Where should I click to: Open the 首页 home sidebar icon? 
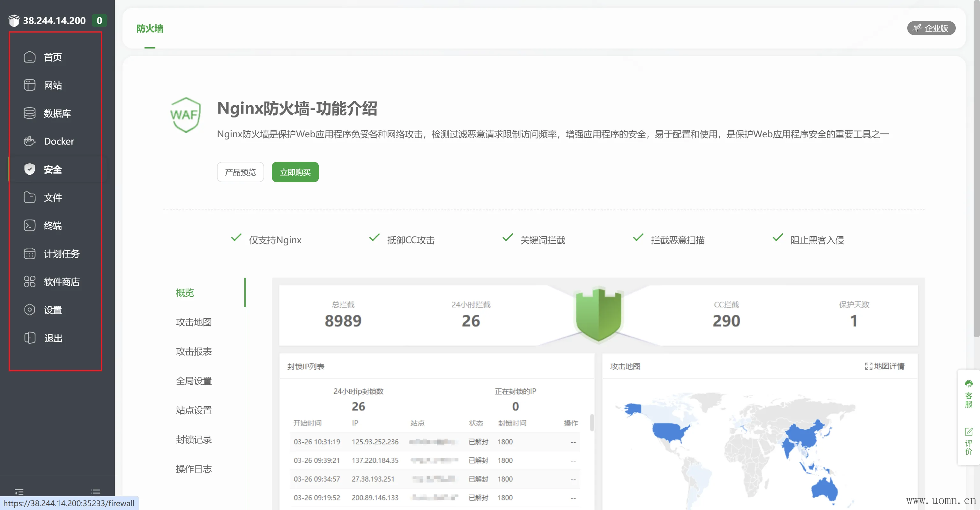29,57
